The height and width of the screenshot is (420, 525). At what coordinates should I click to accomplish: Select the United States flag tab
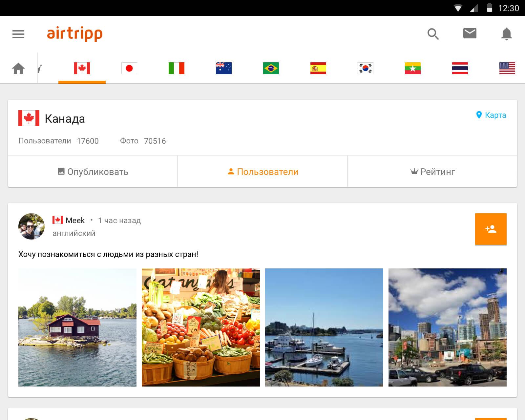[x=507, y=68]
